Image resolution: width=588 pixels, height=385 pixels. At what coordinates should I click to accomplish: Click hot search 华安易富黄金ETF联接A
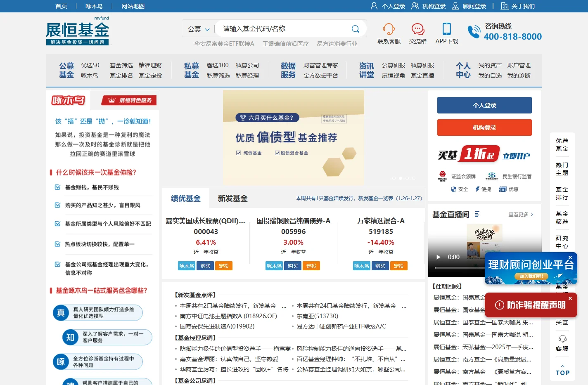(224, 44)
